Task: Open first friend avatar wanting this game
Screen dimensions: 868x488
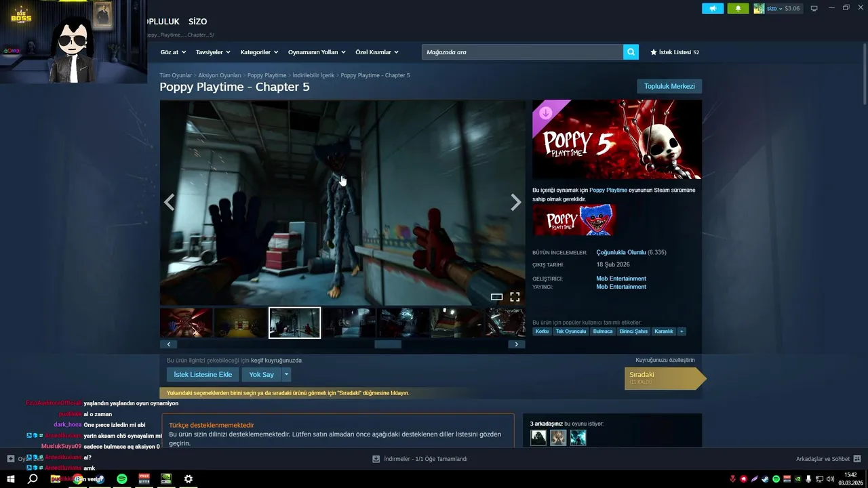Action: pyautogui.click(x=538, y=438)
